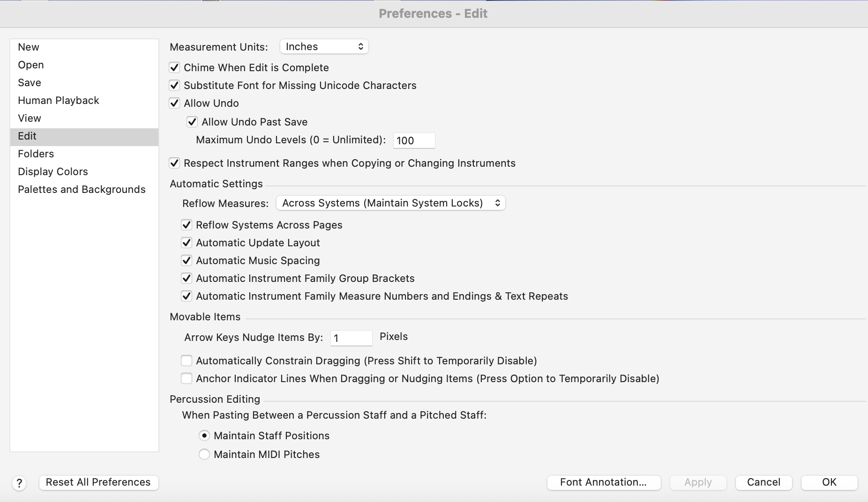Focus the Arrow Keys Nudge Items field
Image resolution: width=868 pixels, height=502 pixels.
(x=351, y=338)
